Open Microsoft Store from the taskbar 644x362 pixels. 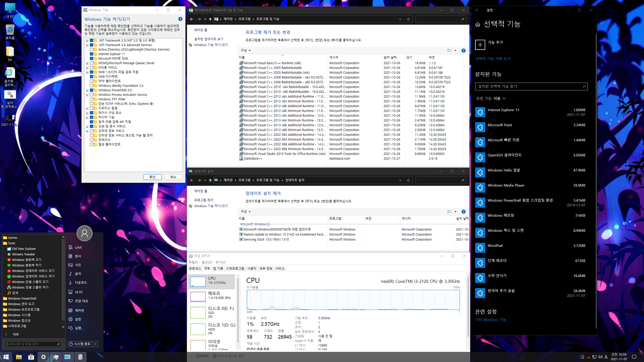(31, 357)
